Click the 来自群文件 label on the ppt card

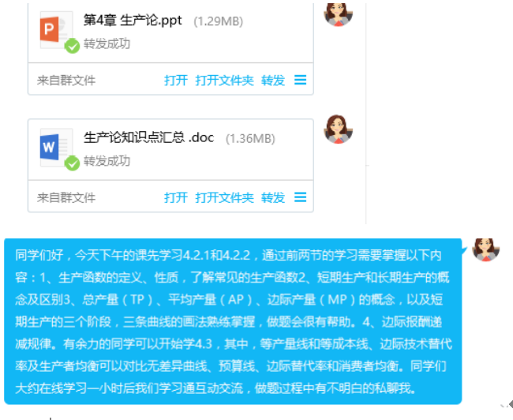click(x=66, y=81)
